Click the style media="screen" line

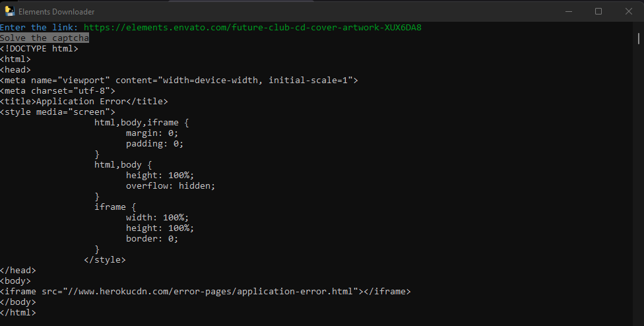click(x=57, y=112)
